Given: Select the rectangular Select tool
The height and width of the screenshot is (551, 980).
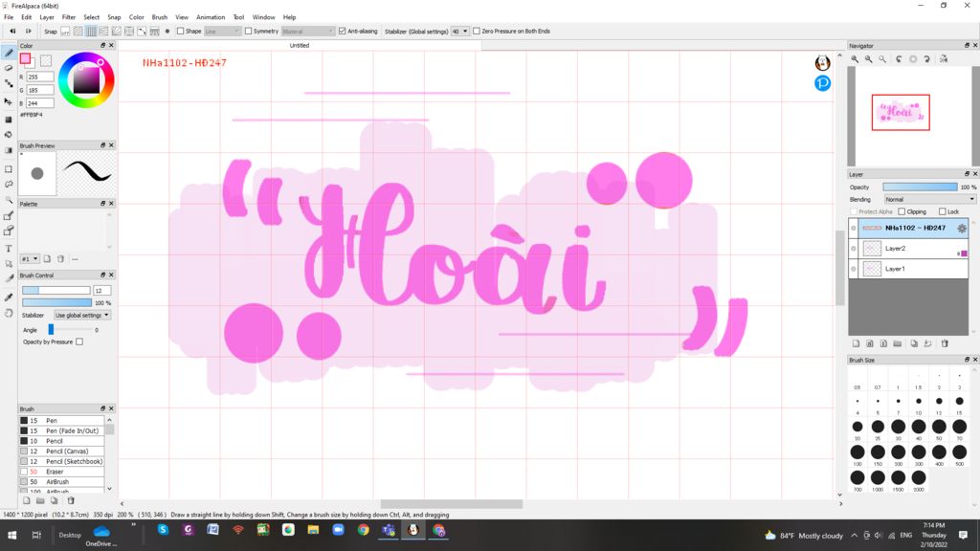Looking at the screenshot, I should coord(9,168).
